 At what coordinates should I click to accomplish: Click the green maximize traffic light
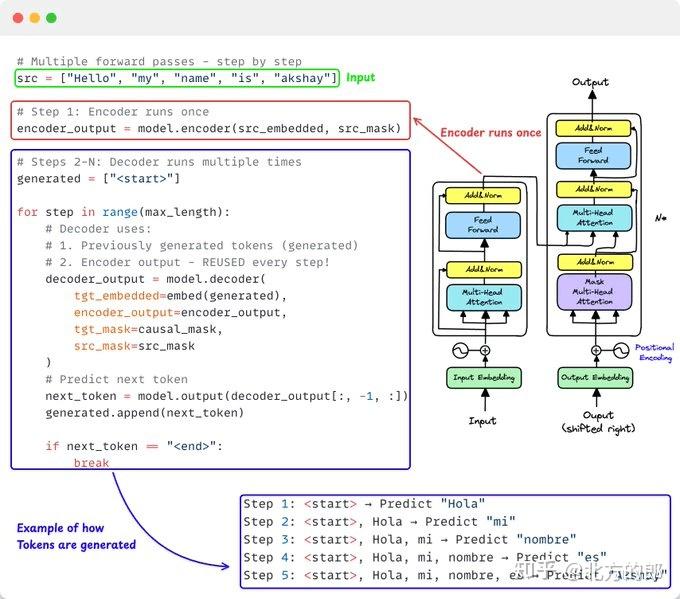51,18
